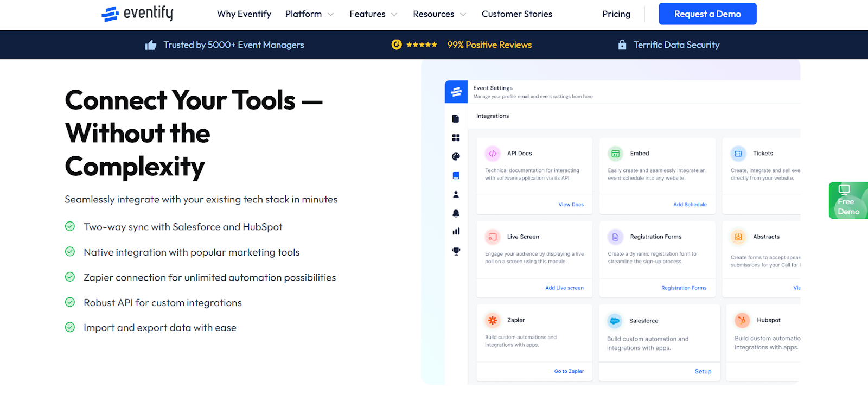This screenshot has height=394, width=868.
Task: Click the blue Eventify logo tile in the sidebar
Action: pos(456,92)
